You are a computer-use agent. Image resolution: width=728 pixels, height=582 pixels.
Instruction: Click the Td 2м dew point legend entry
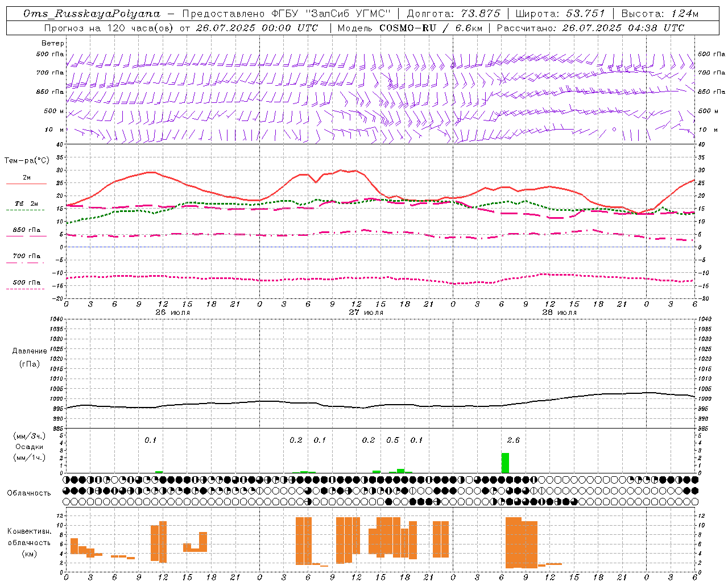coord(26,203)
